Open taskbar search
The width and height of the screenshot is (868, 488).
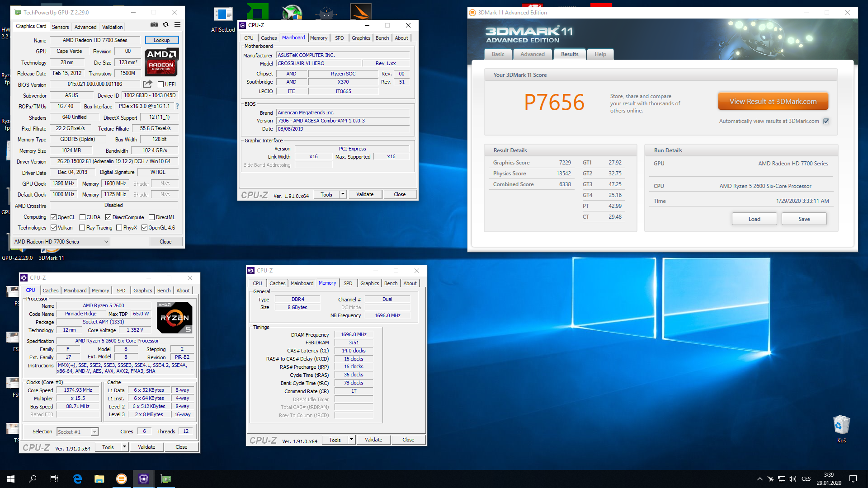point(33,479)
